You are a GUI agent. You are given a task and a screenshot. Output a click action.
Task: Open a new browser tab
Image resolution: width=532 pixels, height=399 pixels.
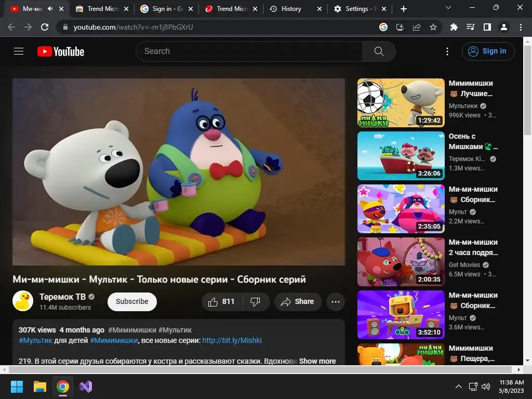click(403, 9)
